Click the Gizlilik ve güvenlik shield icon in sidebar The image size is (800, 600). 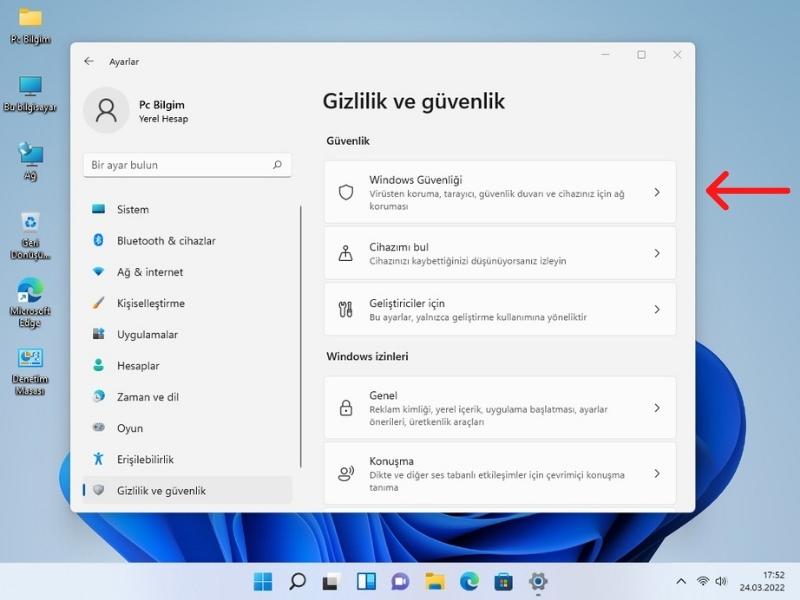tap(98, 490)
